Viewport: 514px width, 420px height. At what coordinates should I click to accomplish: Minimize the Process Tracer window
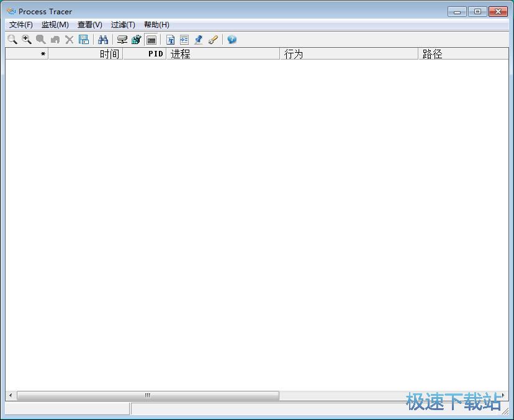(457, 12)
